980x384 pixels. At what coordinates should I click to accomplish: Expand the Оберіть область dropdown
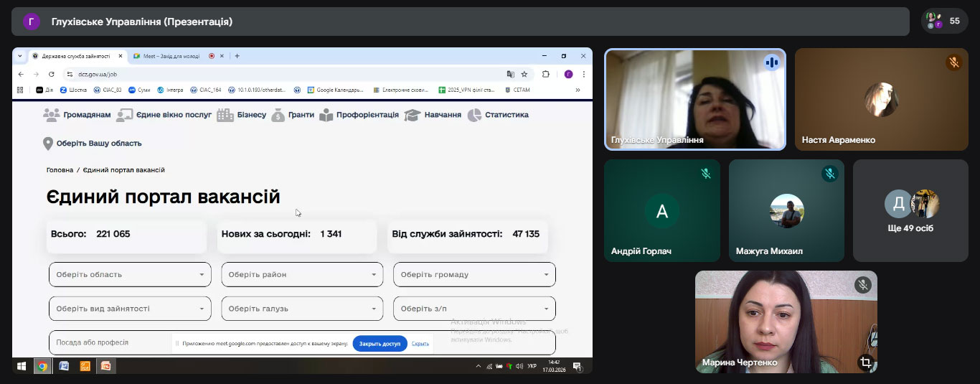tap(130, 274)
